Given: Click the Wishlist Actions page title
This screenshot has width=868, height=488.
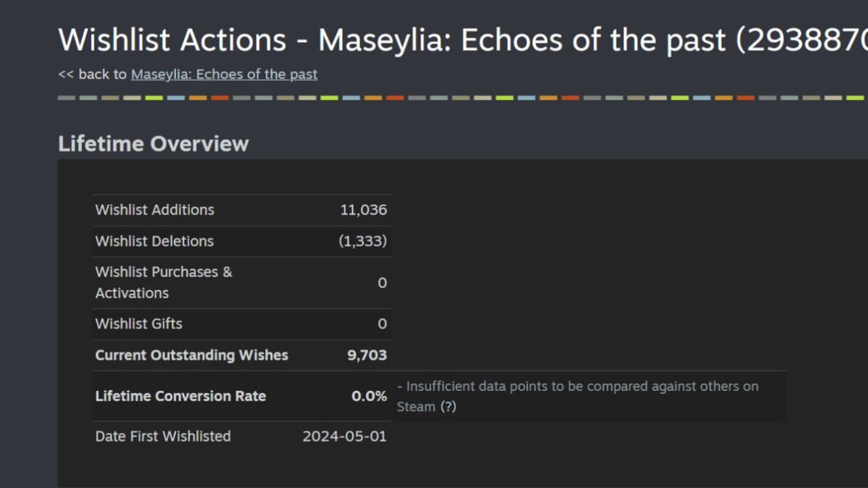Looking at the screenshot, I should click(x=463, y=40).
